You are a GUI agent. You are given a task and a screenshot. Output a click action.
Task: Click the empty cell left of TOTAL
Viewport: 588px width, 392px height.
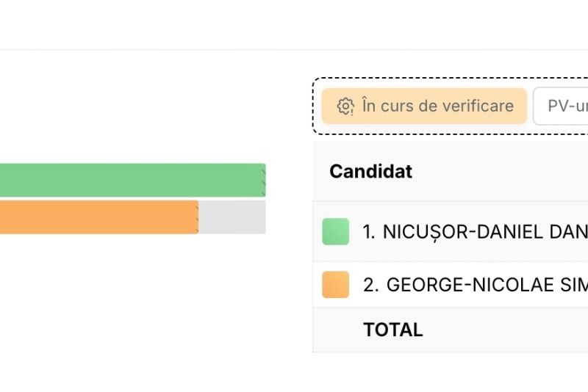point(336,330)
